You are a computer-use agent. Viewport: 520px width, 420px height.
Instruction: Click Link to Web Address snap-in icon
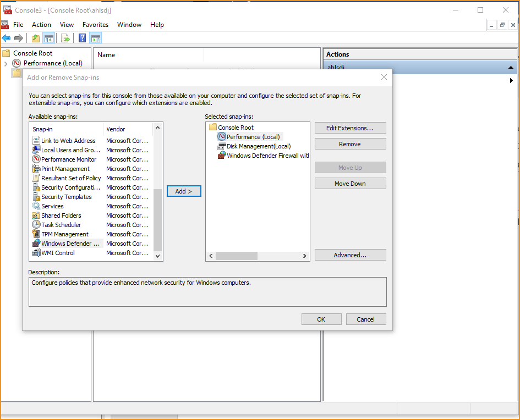pos(36,140)
